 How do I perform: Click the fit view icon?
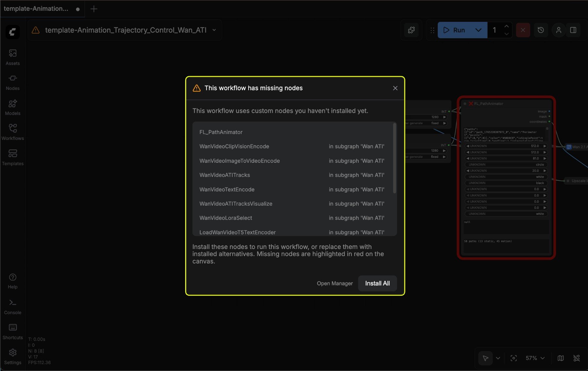(514, 358)
